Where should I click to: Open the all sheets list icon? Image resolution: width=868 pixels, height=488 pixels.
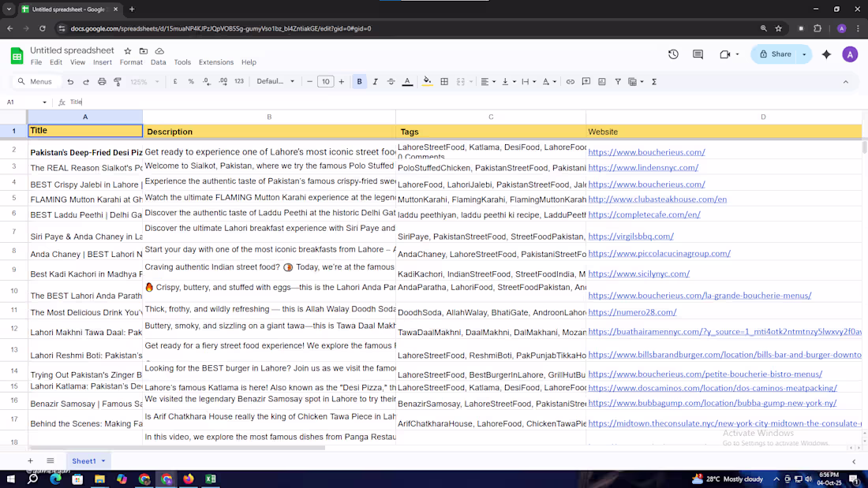tap(51, 461)
